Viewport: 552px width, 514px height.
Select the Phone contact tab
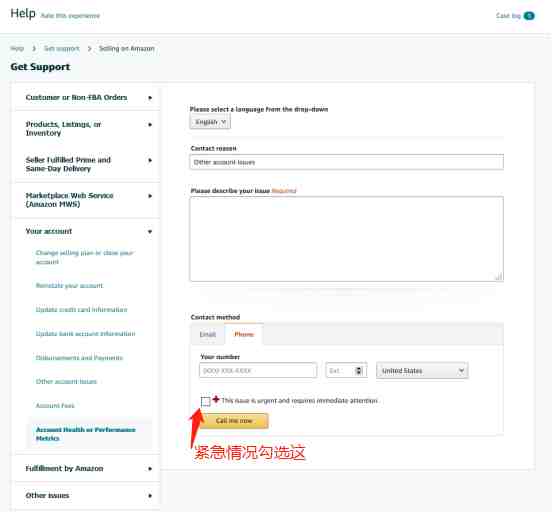tap(244, 334)
